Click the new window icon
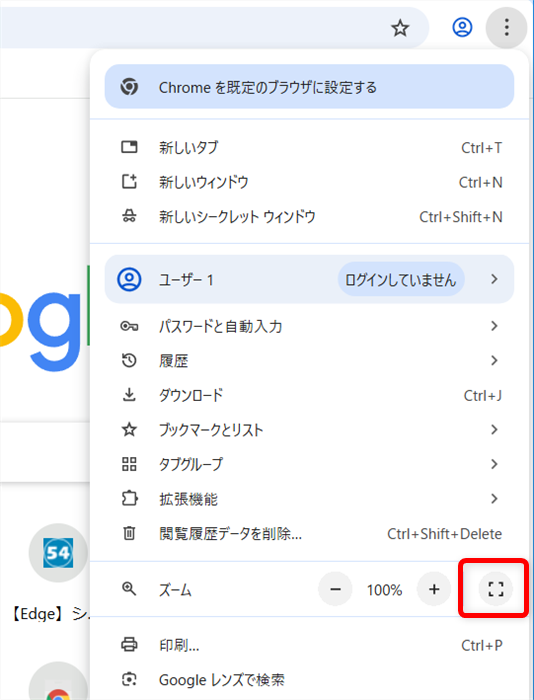534x700 pixels. [129, 182]
